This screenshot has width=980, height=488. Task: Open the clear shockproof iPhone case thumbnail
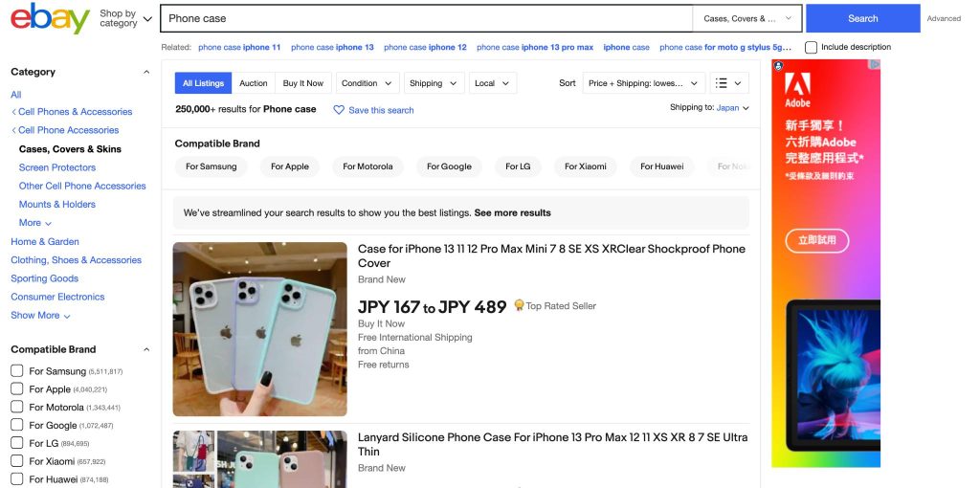coord(259,328)
